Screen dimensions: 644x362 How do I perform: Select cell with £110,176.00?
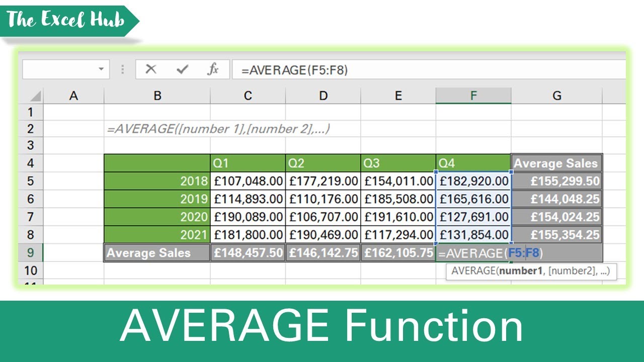click(x=323, y=199)
